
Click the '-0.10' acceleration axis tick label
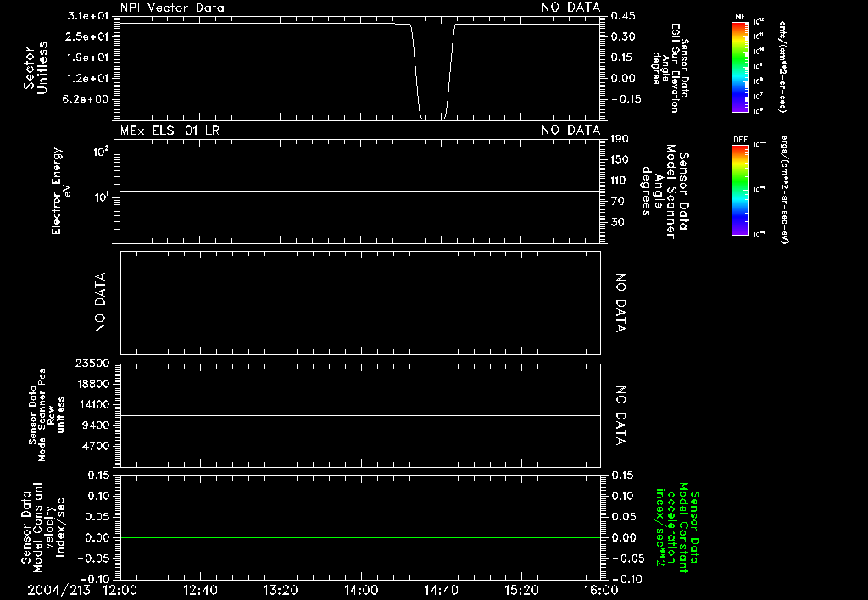click(x=626, y=580)
